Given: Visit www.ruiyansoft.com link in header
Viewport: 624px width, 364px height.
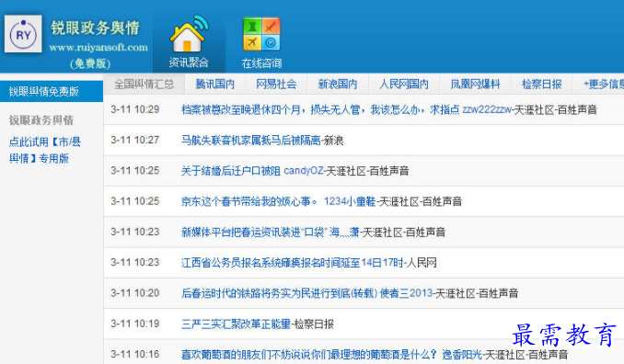Looking at the screenshot, I should (98, 47).
